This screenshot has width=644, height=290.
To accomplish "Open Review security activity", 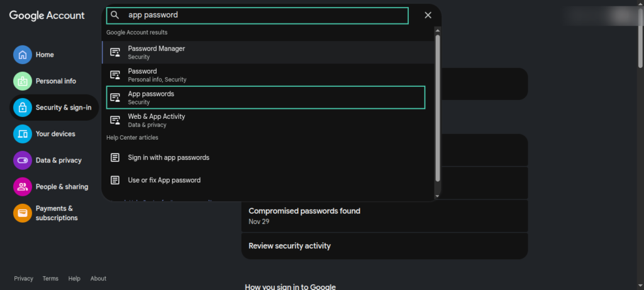I will 289,246.
